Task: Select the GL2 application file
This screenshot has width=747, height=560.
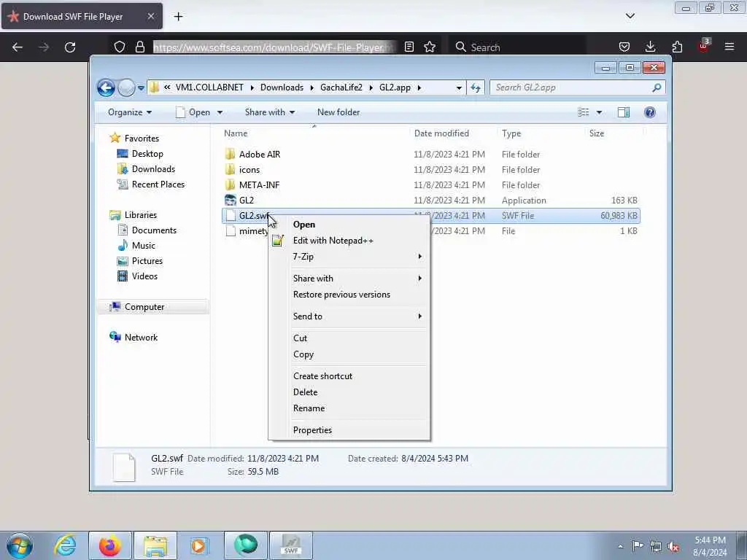Action: 247,201
